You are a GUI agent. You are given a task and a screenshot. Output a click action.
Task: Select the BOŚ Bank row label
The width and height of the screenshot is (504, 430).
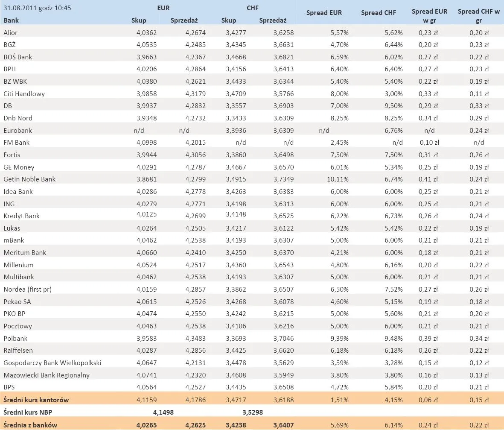click(17, 57)
